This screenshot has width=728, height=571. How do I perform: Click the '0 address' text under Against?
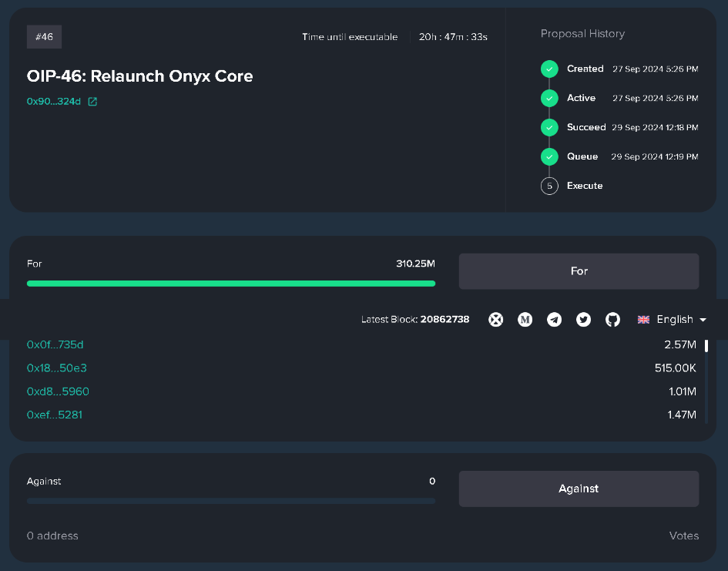(x=52, y=536)
